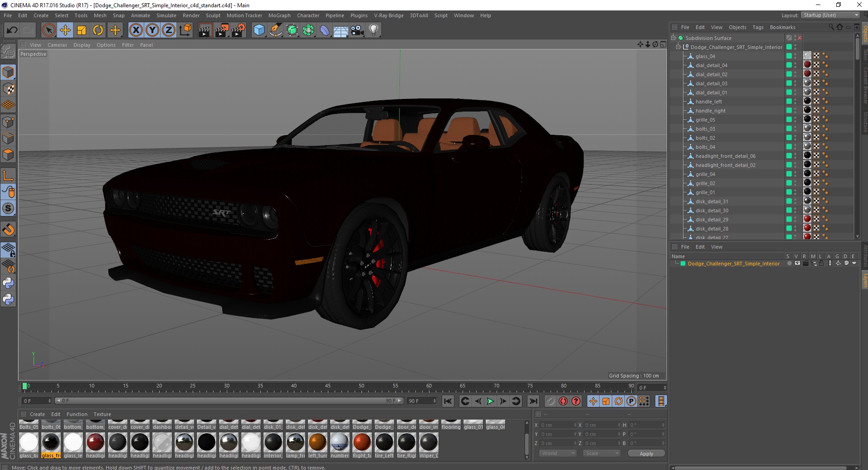Toggle Solo column for Dodge_Challenger layer
This screenshot has height=470, width=868.
[x=789, y=263]
